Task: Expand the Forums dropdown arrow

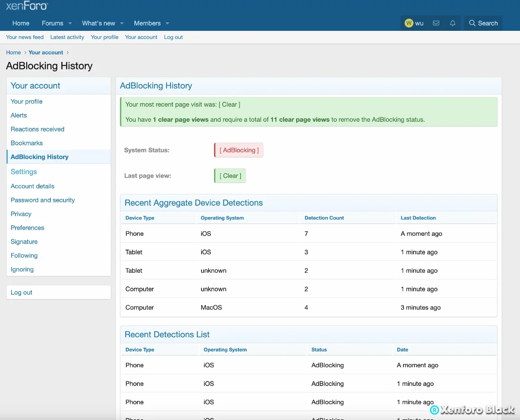Action: coord(70,24)
